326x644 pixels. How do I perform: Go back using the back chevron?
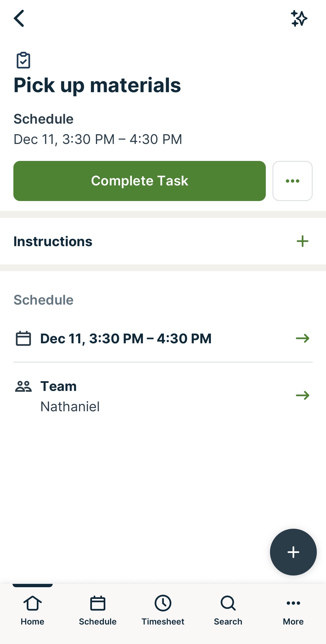(19, 19)
